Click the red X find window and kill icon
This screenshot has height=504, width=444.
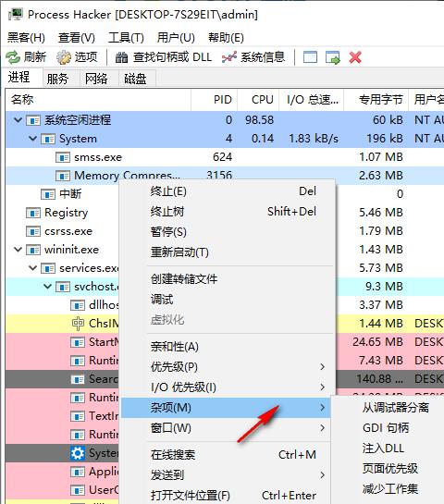(x=355, y=57)
